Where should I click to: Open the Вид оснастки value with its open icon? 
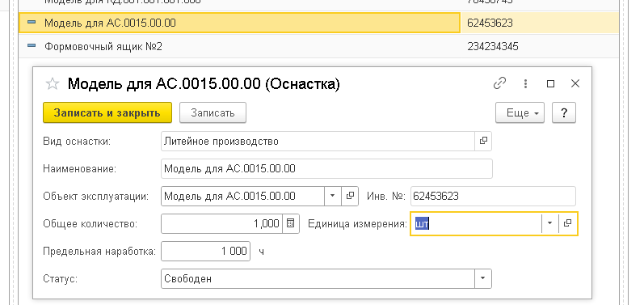pyautogui.click(x=483, y=141)
